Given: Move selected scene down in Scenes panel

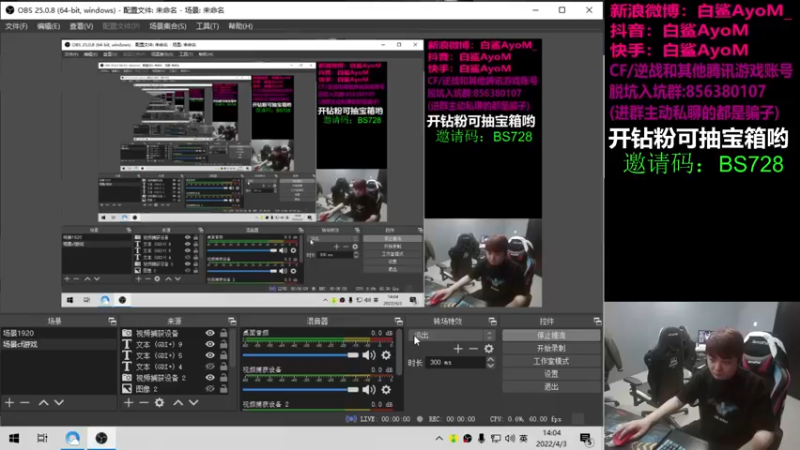Looking at the screenshot, I should pyautogui.click(x=59, y=403).
